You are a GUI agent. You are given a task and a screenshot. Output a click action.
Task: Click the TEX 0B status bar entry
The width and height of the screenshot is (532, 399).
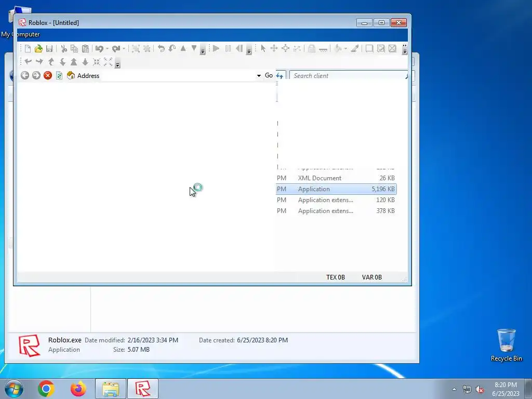pos(336,277)
